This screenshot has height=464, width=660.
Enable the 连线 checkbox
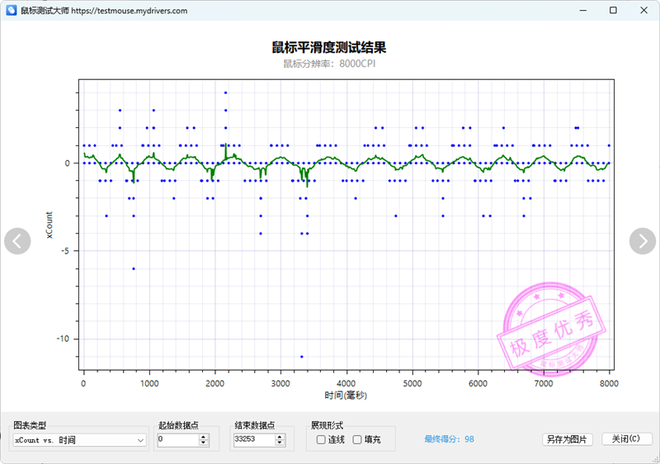tap(320, 439)
